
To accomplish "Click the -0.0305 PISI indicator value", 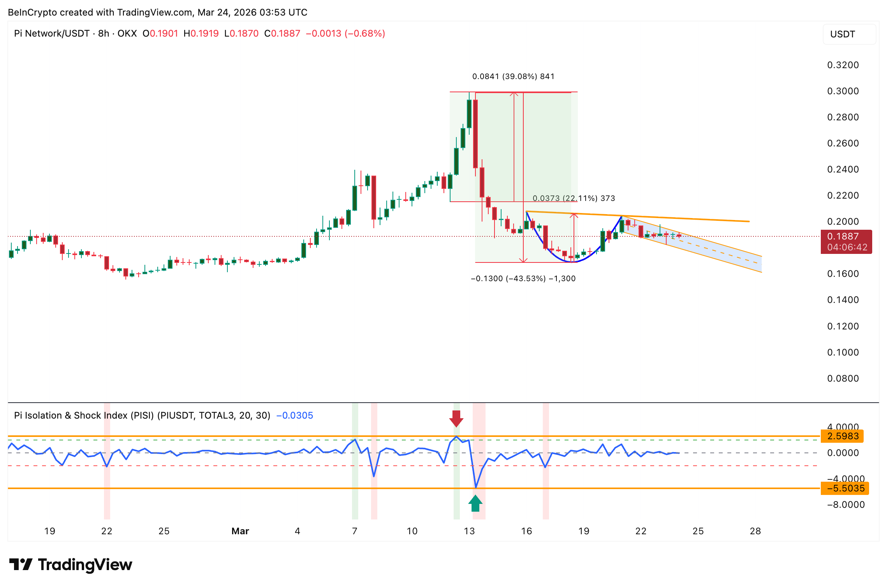I will point(295,415).
